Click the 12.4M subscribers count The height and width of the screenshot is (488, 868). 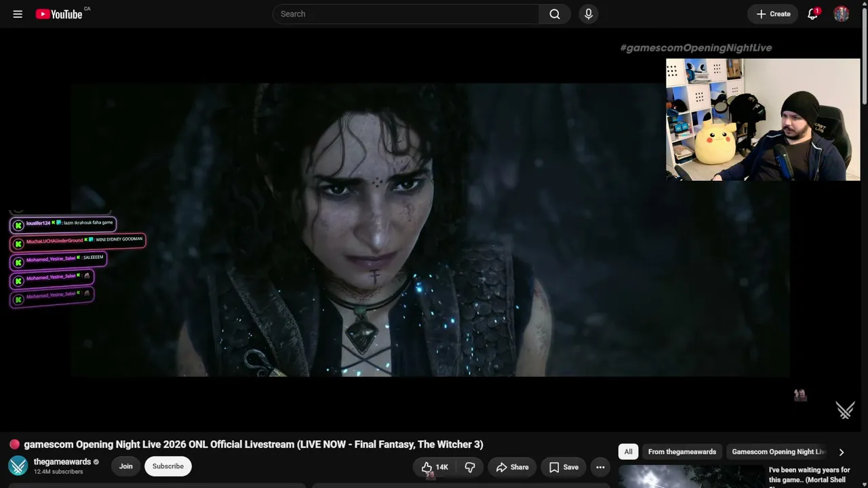58,472
